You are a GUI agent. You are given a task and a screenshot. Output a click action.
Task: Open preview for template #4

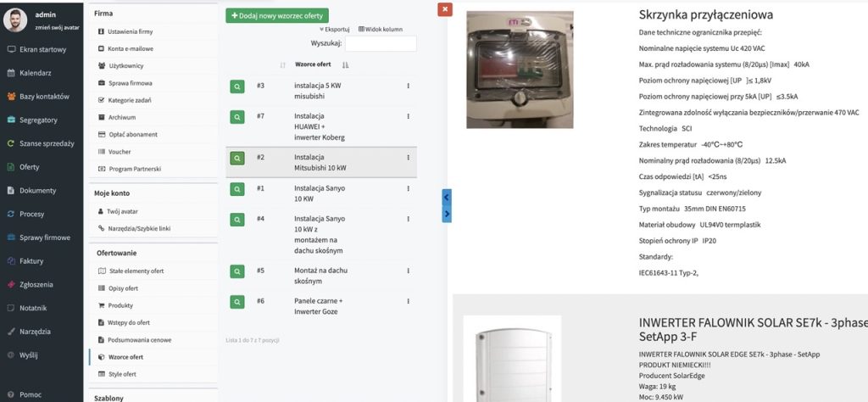click(237, 220)
